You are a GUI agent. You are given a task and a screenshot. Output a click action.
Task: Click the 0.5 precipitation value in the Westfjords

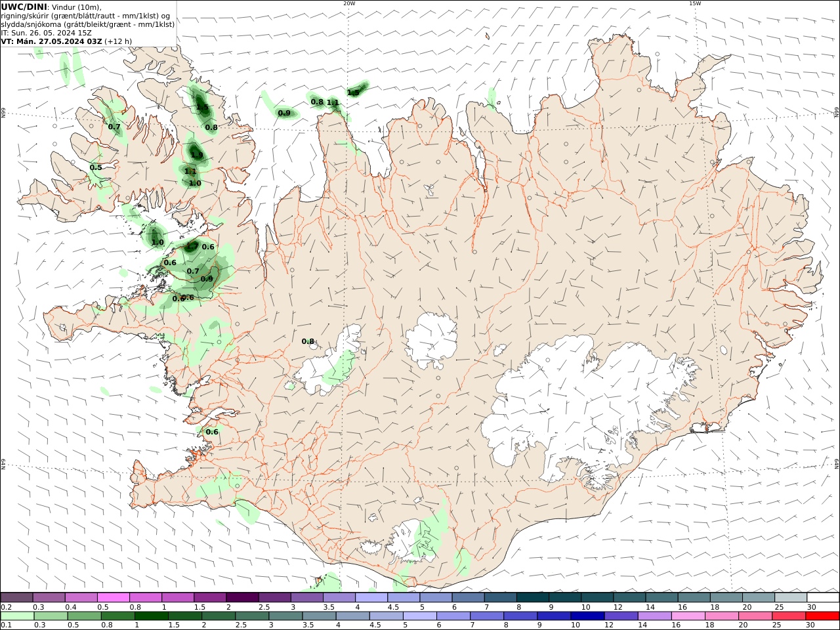96,167
